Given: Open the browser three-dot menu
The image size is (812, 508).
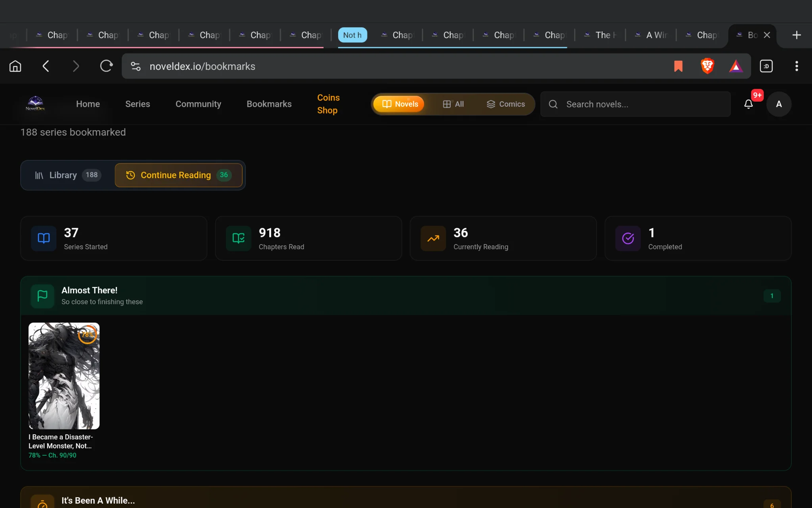Looking at the screenshot, I should [x=797, y=66].
